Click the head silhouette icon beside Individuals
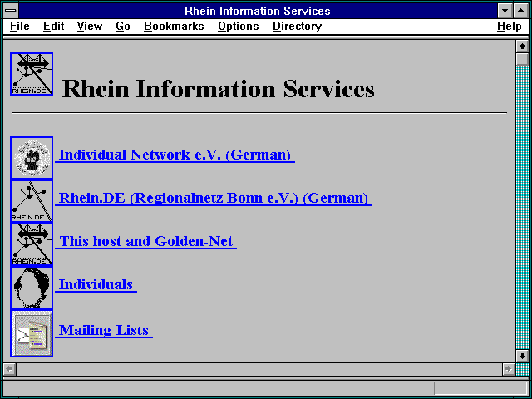This screenshot has width=532, height=399. click(x=32, y=288)
